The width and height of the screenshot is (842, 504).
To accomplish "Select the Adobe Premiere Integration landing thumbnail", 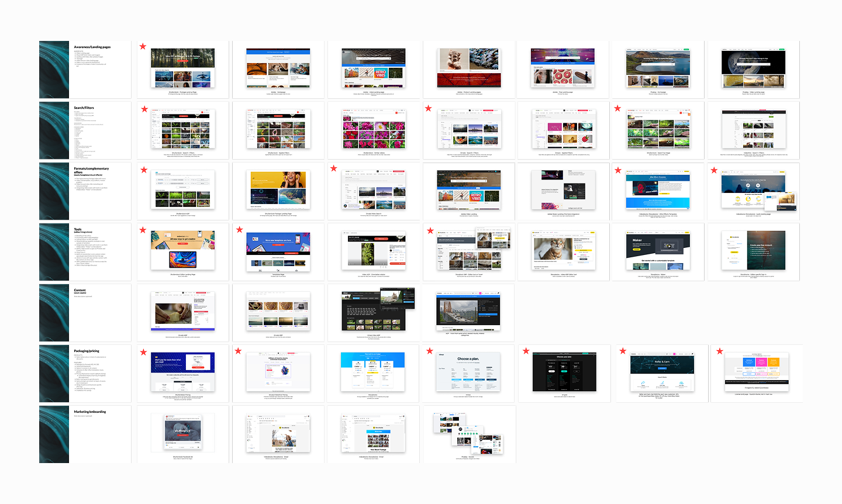I will pyautogui.click(x=563, y=190).
